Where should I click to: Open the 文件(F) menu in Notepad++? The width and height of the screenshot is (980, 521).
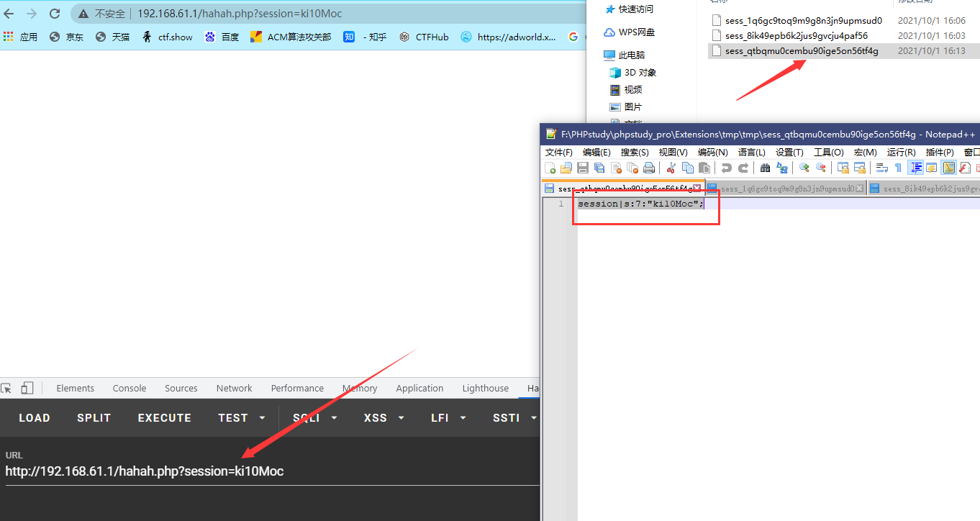559,152
